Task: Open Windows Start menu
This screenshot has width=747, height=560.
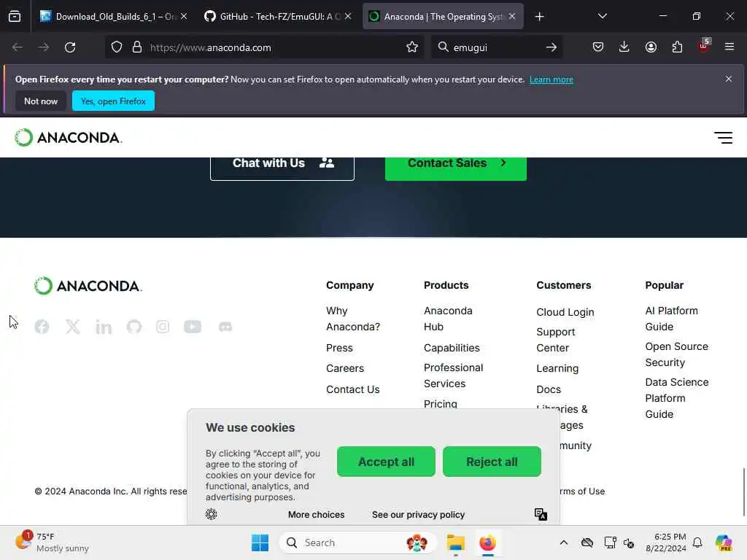Action: [260, 542]
